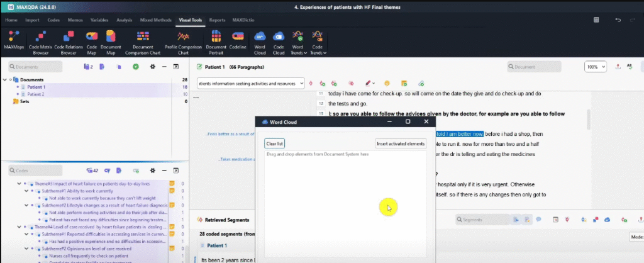Switch to Analysis tab
The width and height of the screenshot is (644, 263).
point(125,20)
